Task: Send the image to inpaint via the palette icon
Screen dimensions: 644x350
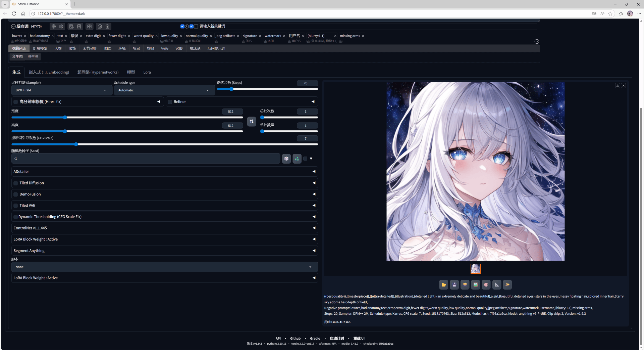Action: click(486, 285)
